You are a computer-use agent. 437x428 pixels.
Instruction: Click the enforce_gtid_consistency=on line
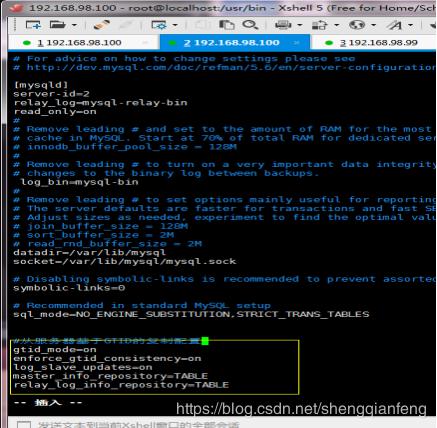pos(107,358)
